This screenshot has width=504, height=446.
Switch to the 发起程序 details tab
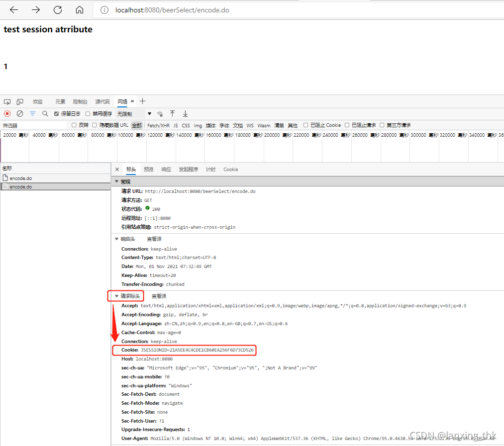tap(189, 170)
